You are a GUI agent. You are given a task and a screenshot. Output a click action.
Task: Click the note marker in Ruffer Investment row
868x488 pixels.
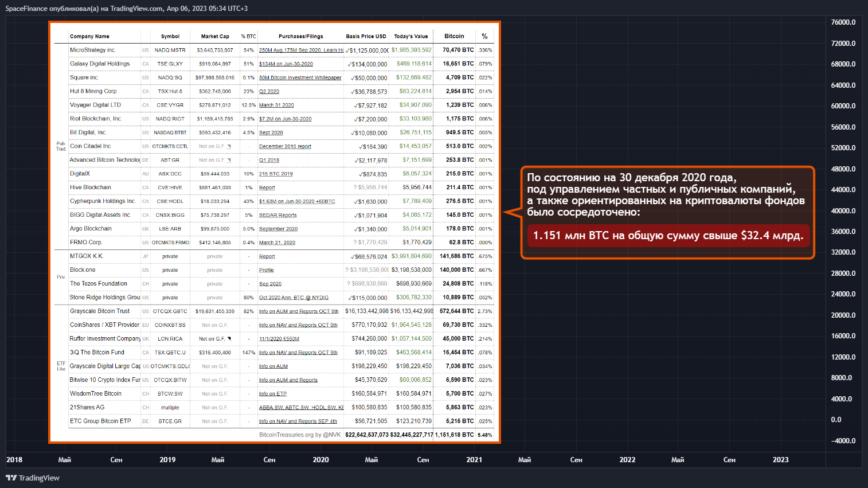coord(229,339)
